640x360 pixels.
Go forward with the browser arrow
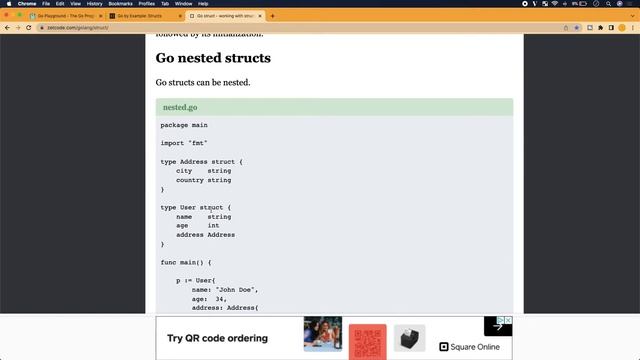[18, 28]
